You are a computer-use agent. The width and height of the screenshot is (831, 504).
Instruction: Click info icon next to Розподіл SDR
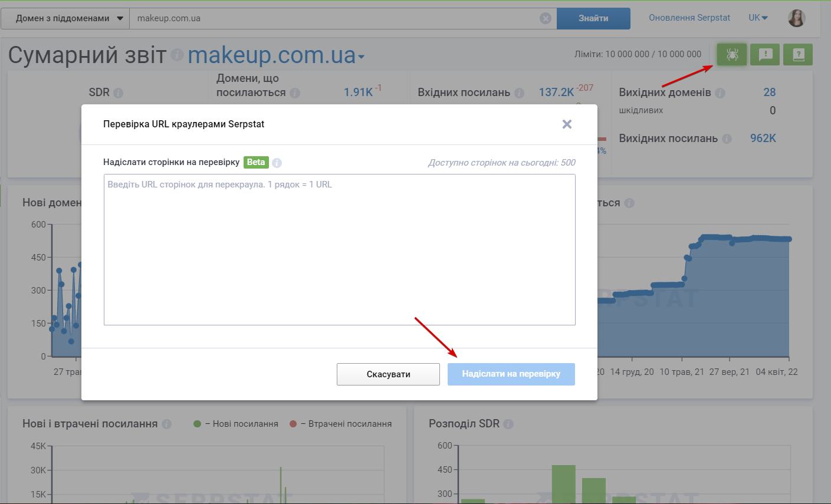point(508,424)
